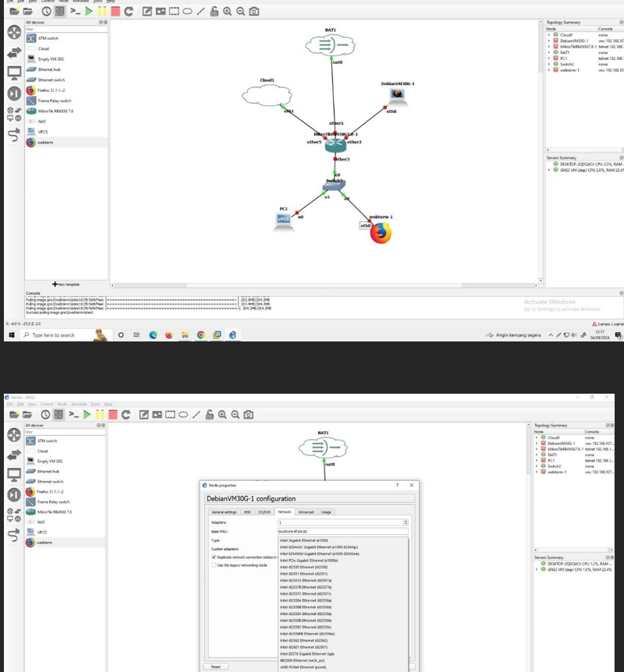Click Add a note icon, upper window toolbar

[x=147, y=12]
